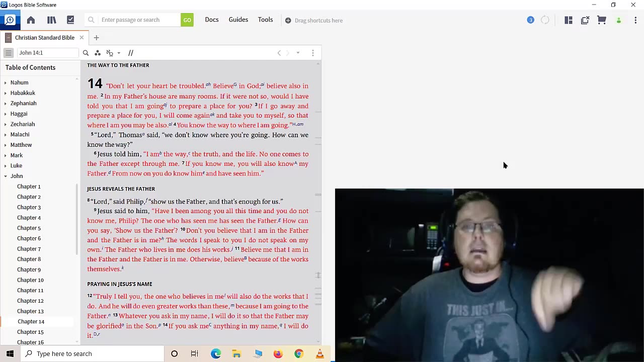The height and width of the screenshot is (362, 644).
Task: Click the 'The Way to the Father' heading
Action: pos(118,65)
